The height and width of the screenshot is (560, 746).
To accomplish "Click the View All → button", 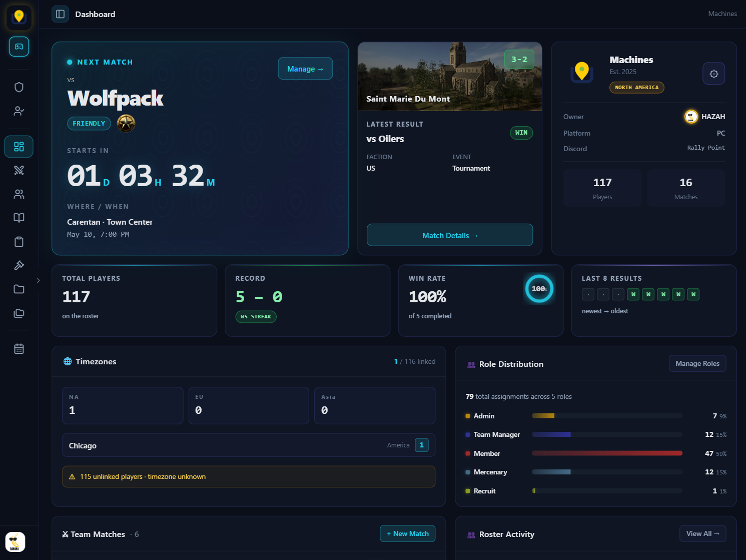I will tap(702, 533).
